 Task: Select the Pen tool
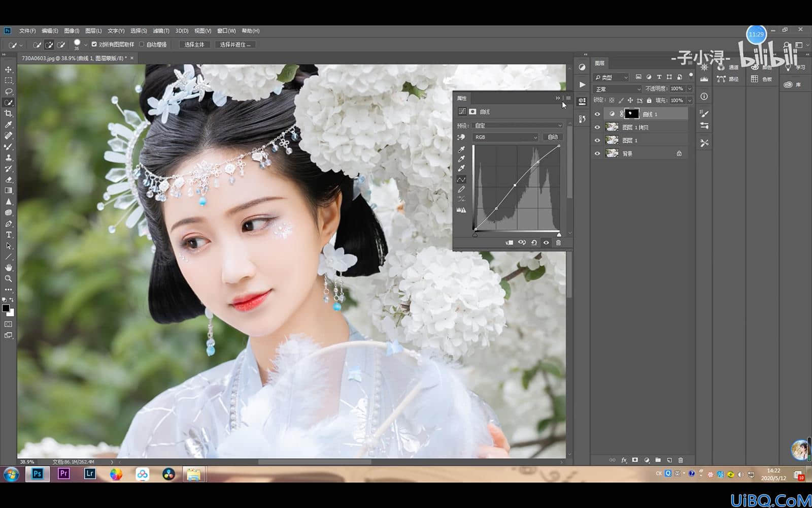click(x=9, y=224)
